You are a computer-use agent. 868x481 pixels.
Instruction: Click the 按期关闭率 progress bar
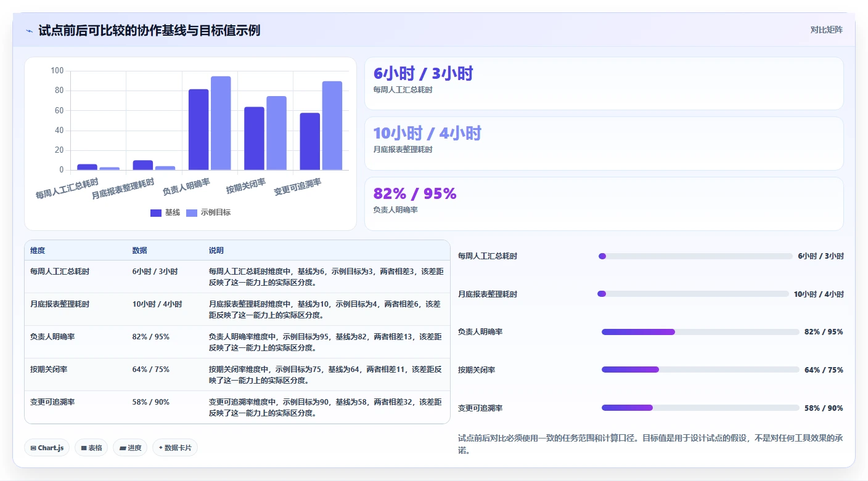click(700, 370)
